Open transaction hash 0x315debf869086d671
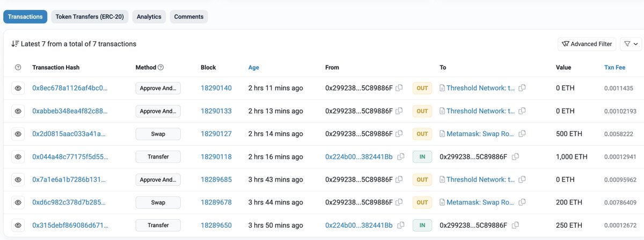Image resolution: width=644 pixels, height=240 pixels. click(x=70, y=226)
